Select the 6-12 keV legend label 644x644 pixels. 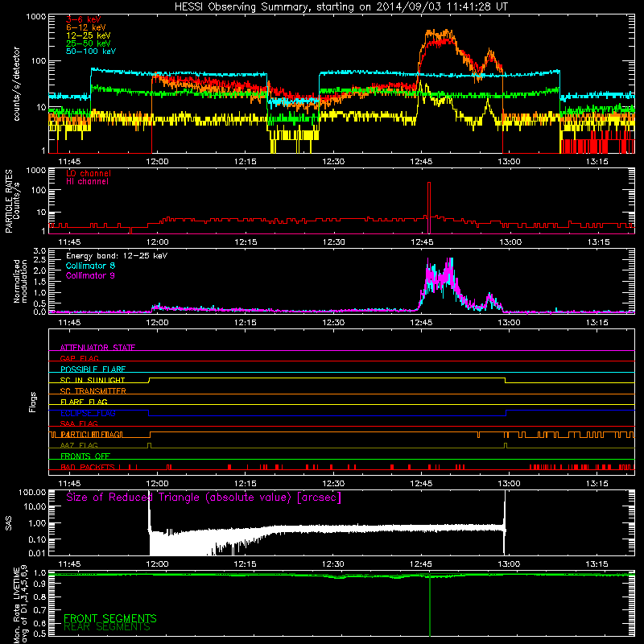(x=86, y=27)
